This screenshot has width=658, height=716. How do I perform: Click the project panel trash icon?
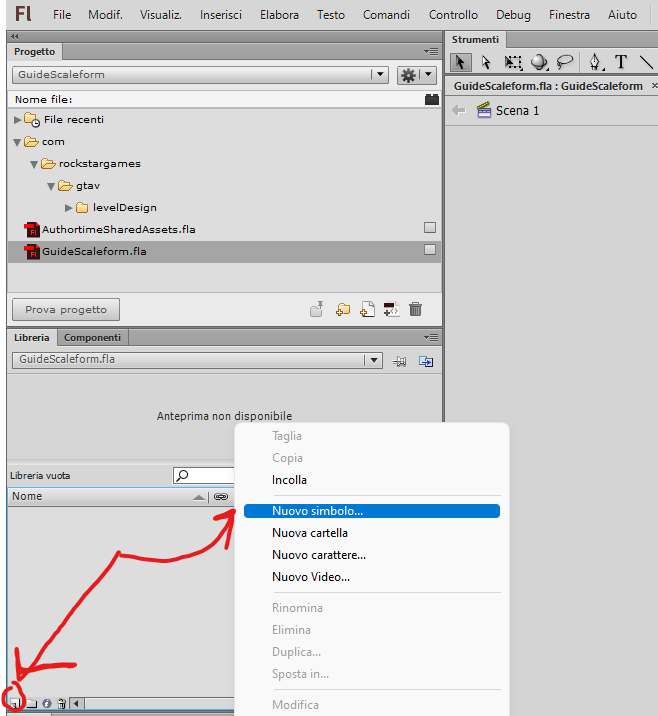coord(416,309)
